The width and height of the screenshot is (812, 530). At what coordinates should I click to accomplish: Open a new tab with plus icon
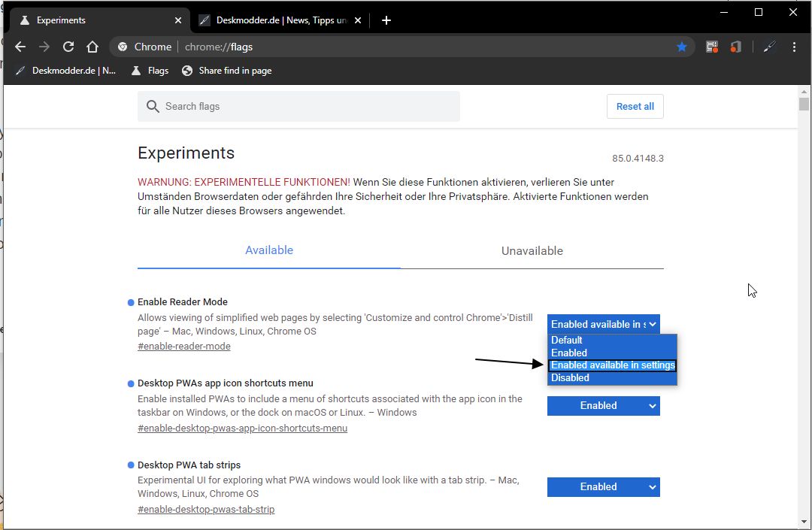386,20
